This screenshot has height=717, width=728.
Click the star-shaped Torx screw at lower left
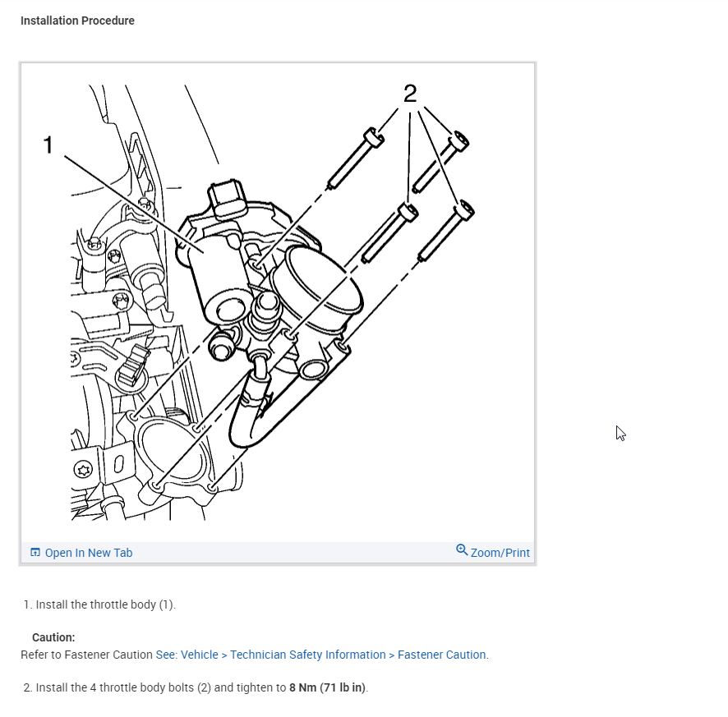pos(84,470)
